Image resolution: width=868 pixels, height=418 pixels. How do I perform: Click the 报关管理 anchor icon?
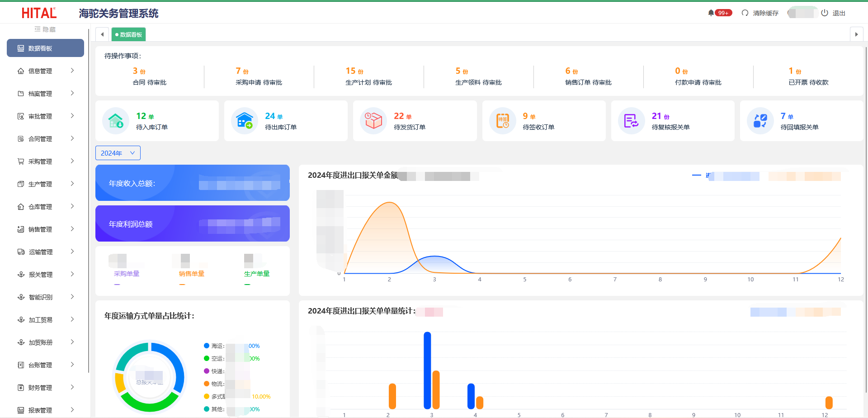[x=21, y=274]
